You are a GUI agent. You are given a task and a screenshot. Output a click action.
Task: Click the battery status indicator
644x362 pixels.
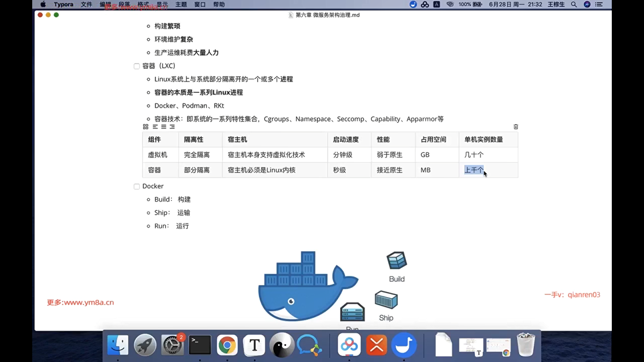[x=477, y=4]
